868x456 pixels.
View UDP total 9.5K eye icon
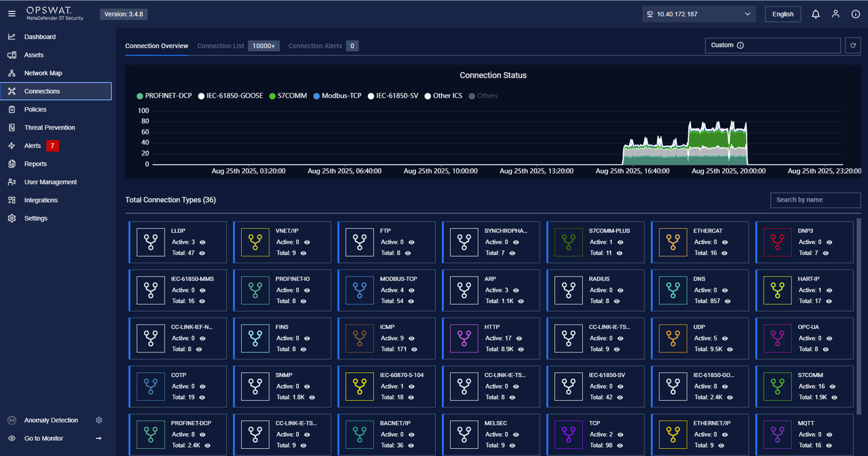pyautogui.click(x=730, y=349)
